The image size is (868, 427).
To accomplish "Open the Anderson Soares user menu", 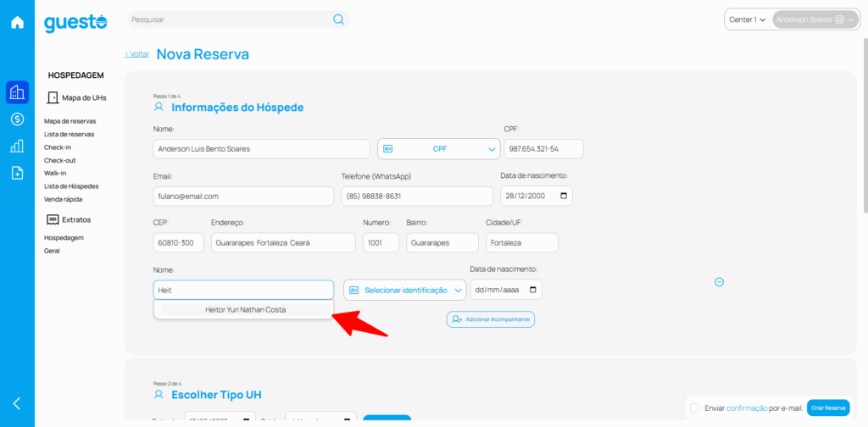I will coord(814,19).
